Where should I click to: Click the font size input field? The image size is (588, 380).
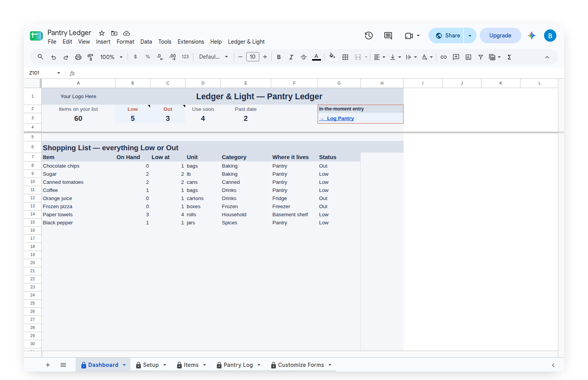point(253,57)
